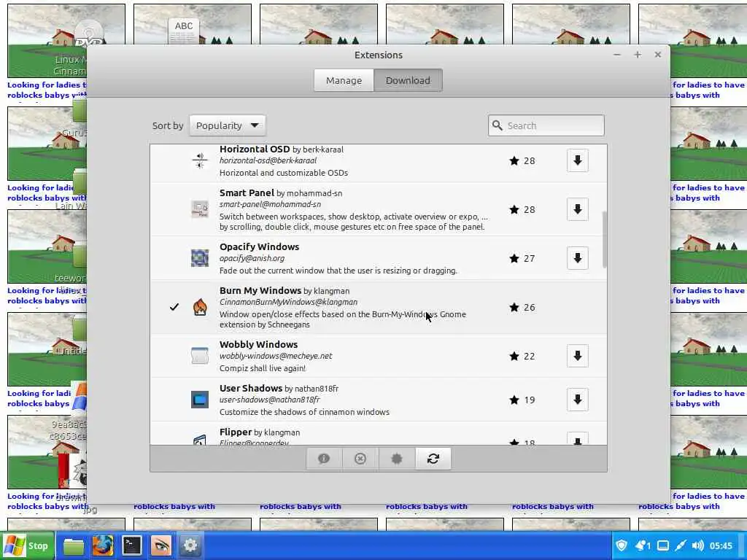
Task: Click the shield icon in the system tray
Action: pyautogui.click(x=622, y=545)
